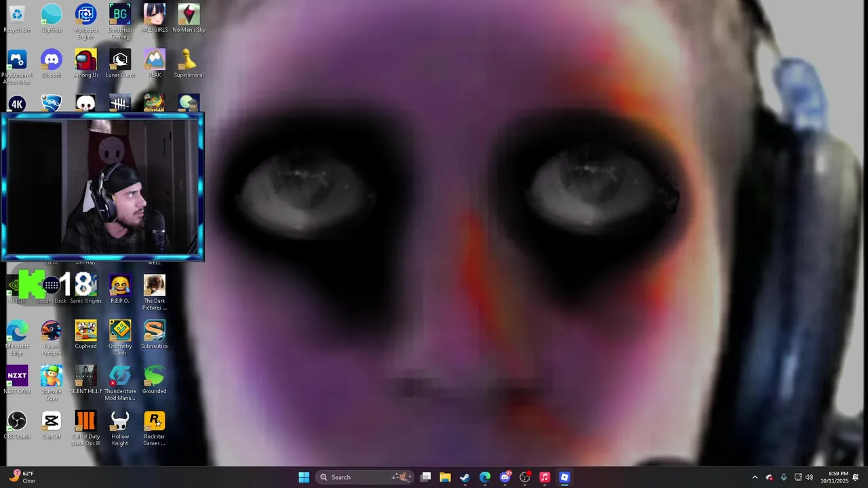The height and width of the screenshot is (488, 868).
Task: Click the Faaast Penguin desktop icon
Action: (52, 338)
